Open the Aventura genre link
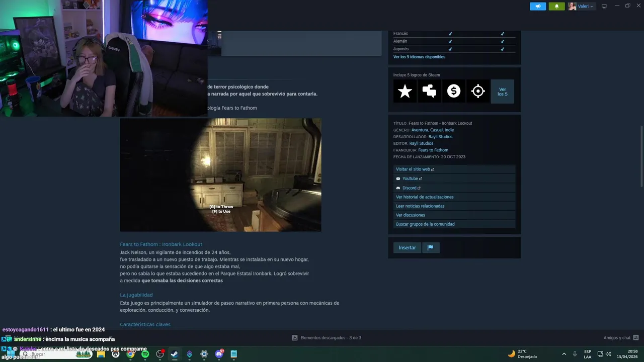The height and width of the screenshot is (362, 644). click(x=420, y=130)
